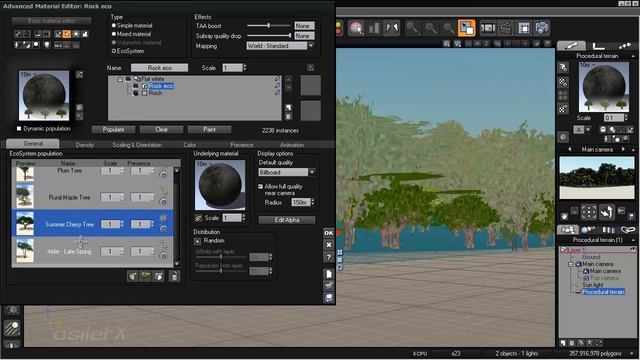640x360 pixels.
Task: Click the film strip icon in top toolbar
Action: click(x=488, y=28)
